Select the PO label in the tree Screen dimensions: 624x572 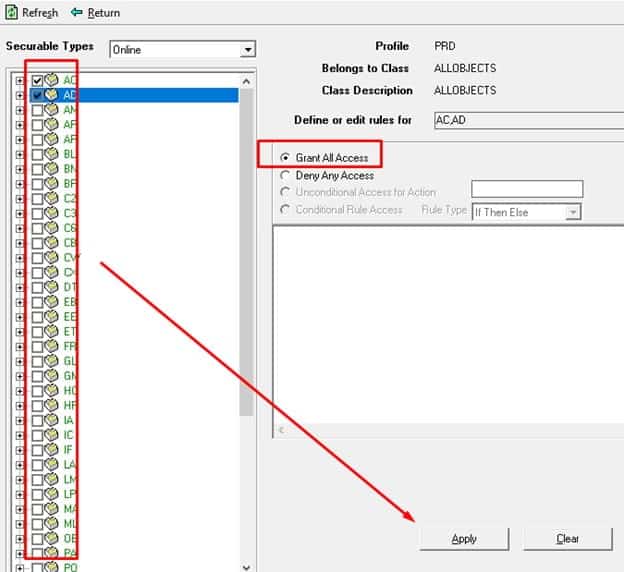coord(70,567)
